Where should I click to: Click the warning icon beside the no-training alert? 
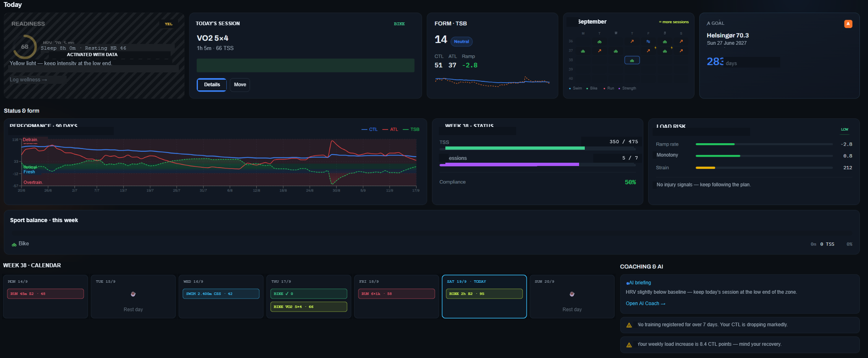629,325
